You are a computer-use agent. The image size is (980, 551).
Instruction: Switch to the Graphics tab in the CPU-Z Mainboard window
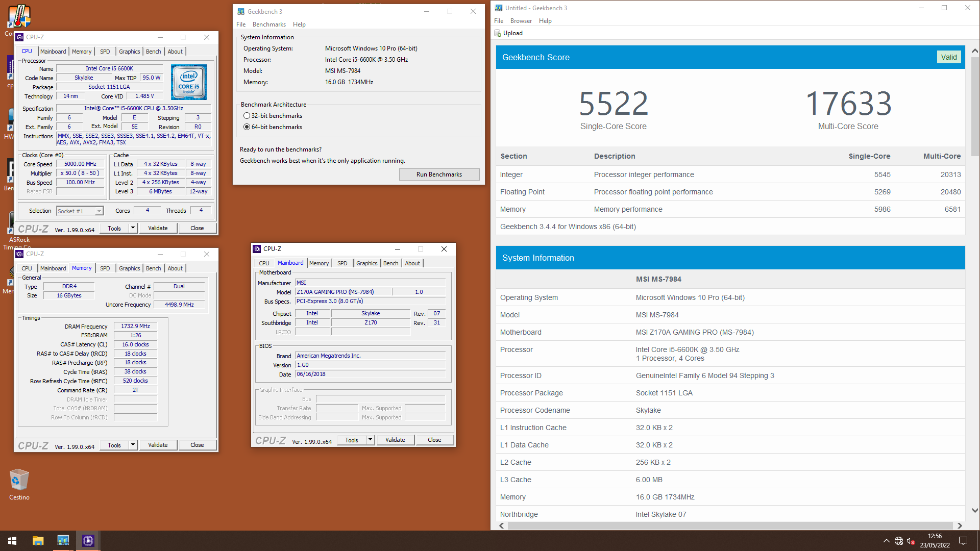tap(367, 263)
